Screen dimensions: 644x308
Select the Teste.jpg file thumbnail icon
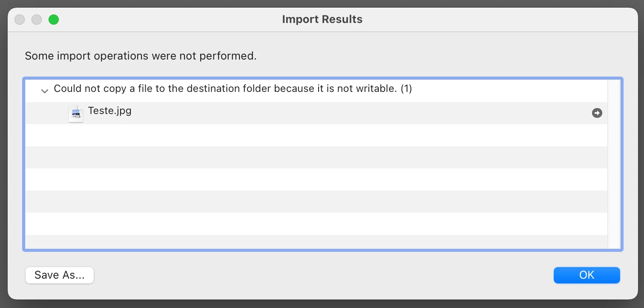(76, 113)
